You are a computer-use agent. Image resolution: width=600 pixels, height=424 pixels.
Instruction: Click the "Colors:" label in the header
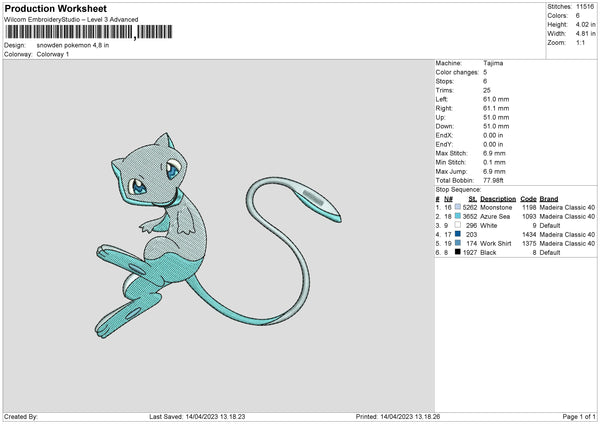click(x=558, y=16)
